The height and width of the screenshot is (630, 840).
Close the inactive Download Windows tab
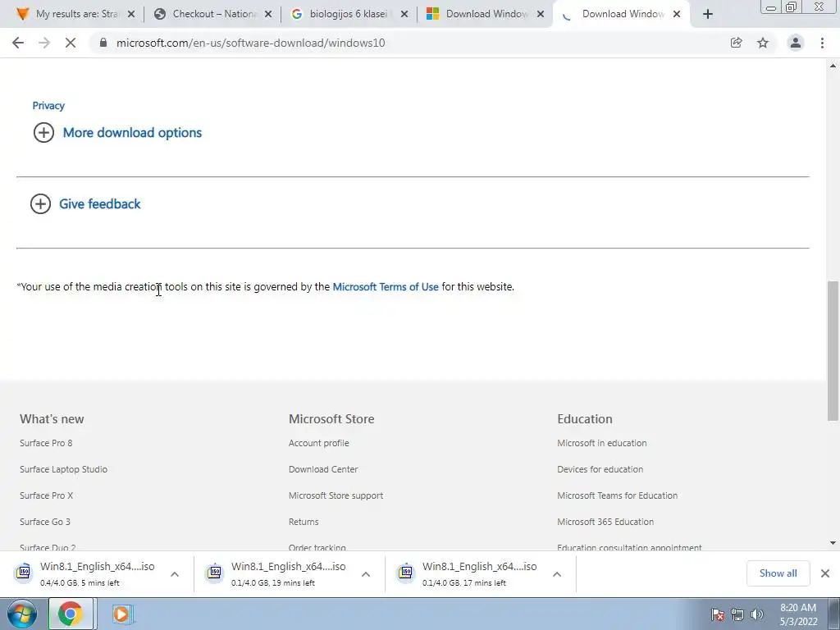541,15
